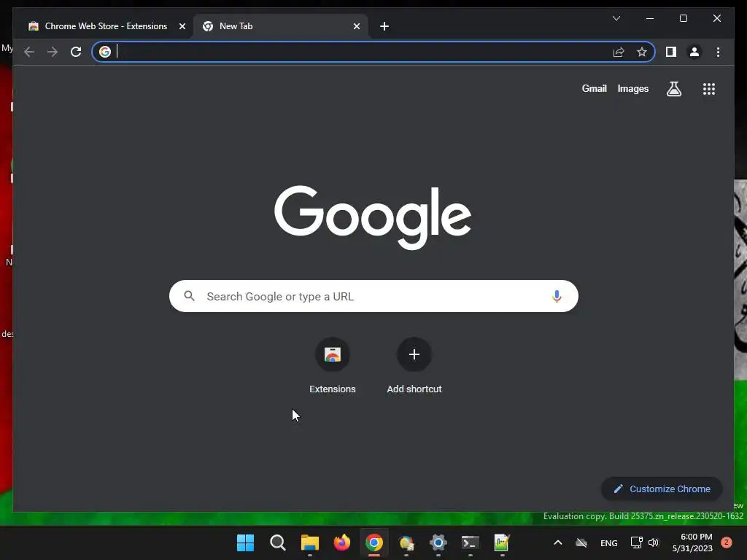The image size is (747, 560).
Task: Minimize the Chrome window
Action: coord(650,18)
